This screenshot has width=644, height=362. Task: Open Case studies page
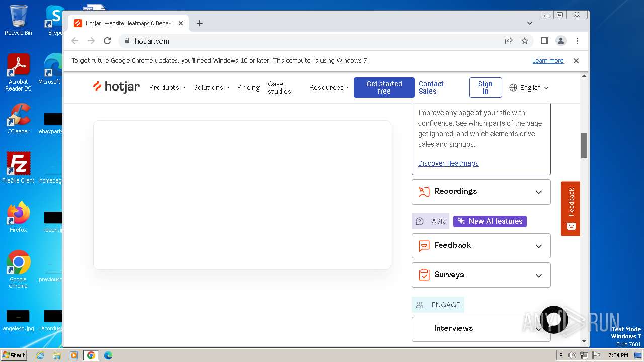tap(279, 87)
